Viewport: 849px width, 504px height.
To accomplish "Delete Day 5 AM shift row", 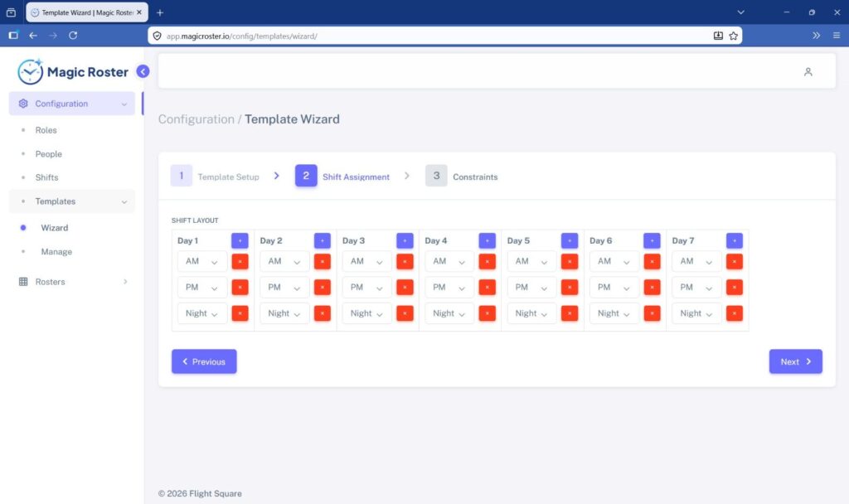I will click(x=569, y=261).
